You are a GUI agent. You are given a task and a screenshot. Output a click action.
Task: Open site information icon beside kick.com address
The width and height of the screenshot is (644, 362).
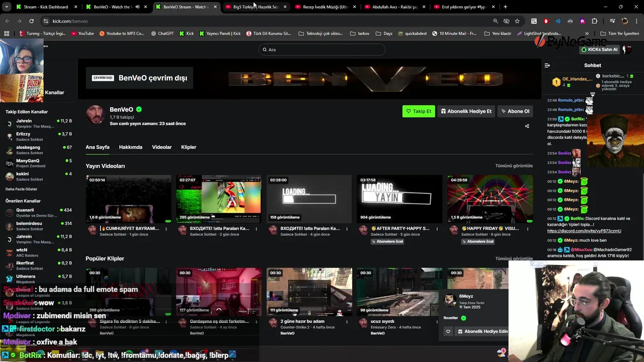46,21
